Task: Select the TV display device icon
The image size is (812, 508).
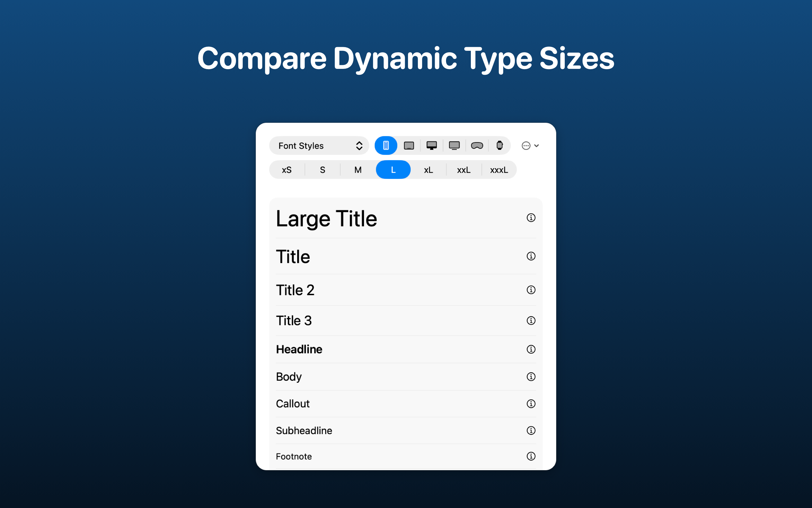Action: point(454,145)
